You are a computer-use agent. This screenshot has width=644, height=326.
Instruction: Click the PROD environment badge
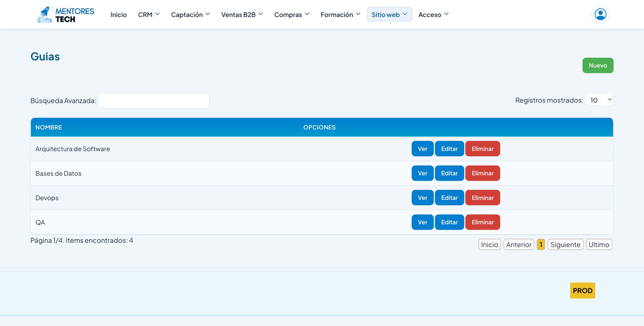pos(583,290)
